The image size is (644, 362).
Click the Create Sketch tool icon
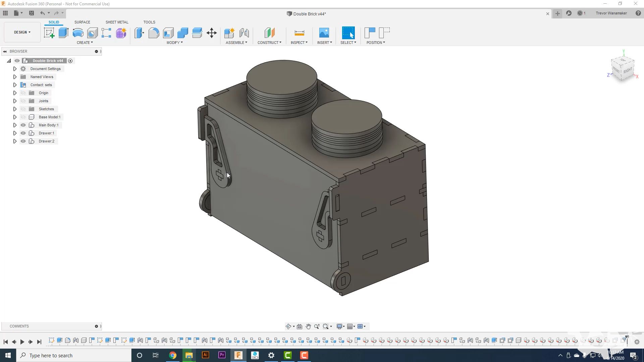click(x=49, y=33)
